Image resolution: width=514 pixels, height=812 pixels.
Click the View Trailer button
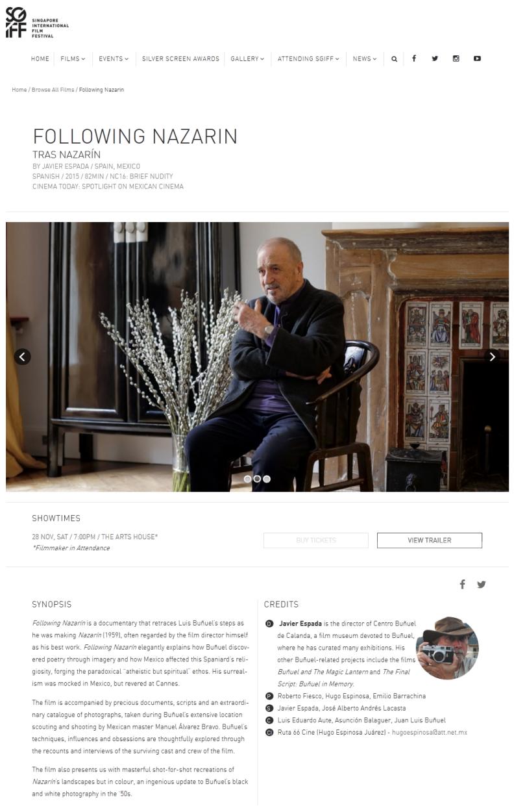tap(430, 540)
